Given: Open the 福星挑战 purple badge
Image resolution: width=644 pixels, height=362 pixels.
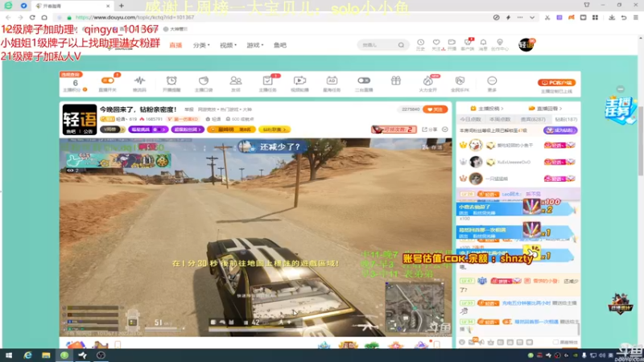Looking at the screenshot, I should 148,130.
